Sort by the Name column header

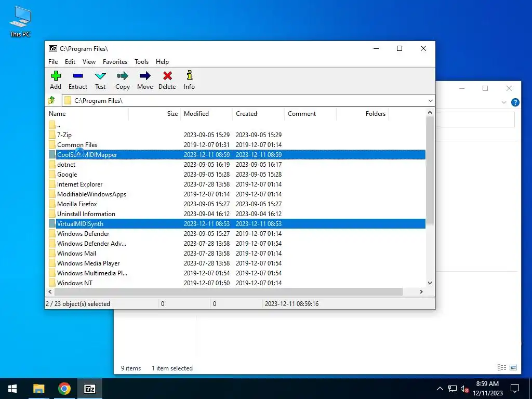[87, 114]
